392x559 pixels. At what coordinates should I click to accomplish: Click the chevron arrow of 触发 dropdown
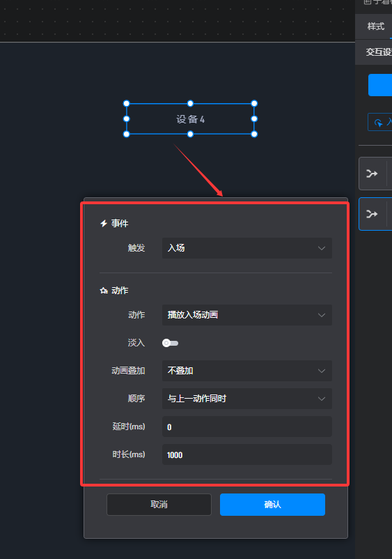[x=322, y=248]
